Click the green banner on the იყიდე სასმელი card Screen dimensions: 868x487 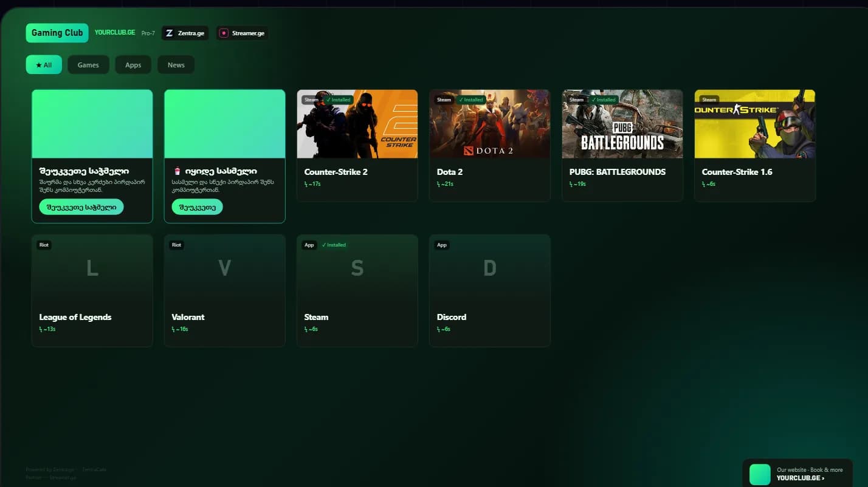(225, 124)
